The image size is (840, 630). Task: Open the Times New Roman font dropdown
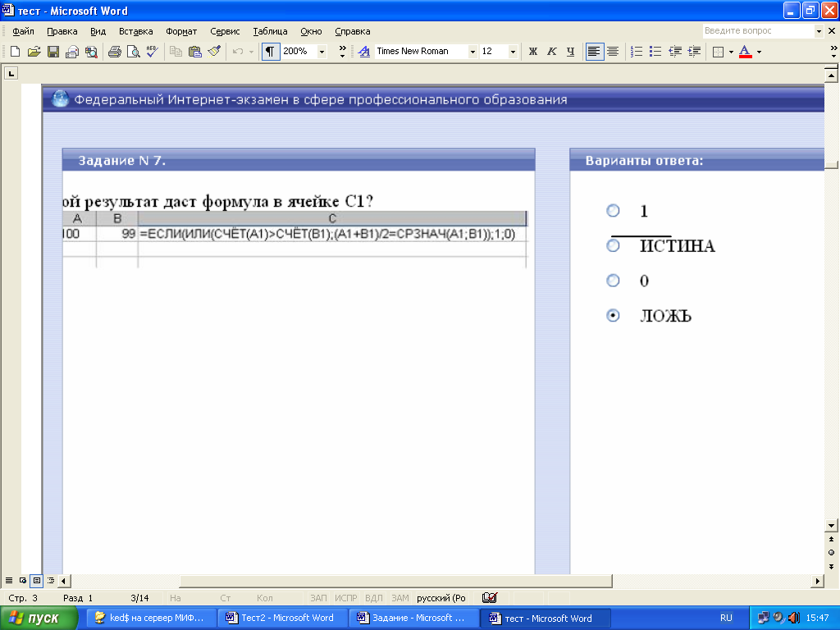(472, 52)
